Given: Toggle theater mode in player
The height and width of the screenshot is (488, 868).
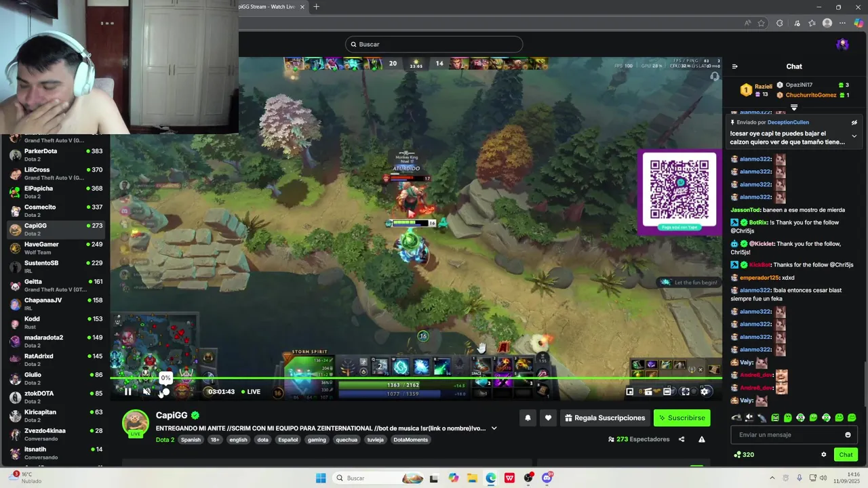Looking at the screenshot, I should [667, 392].
